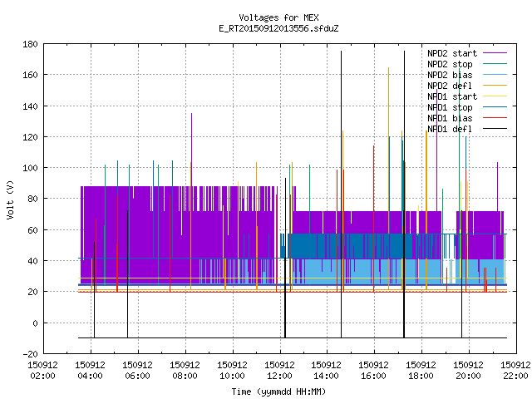This screenshot has height=399, width=532.
Task: Click the 'NPD1 defl' legend label
Action: click(x=450, y=130)
